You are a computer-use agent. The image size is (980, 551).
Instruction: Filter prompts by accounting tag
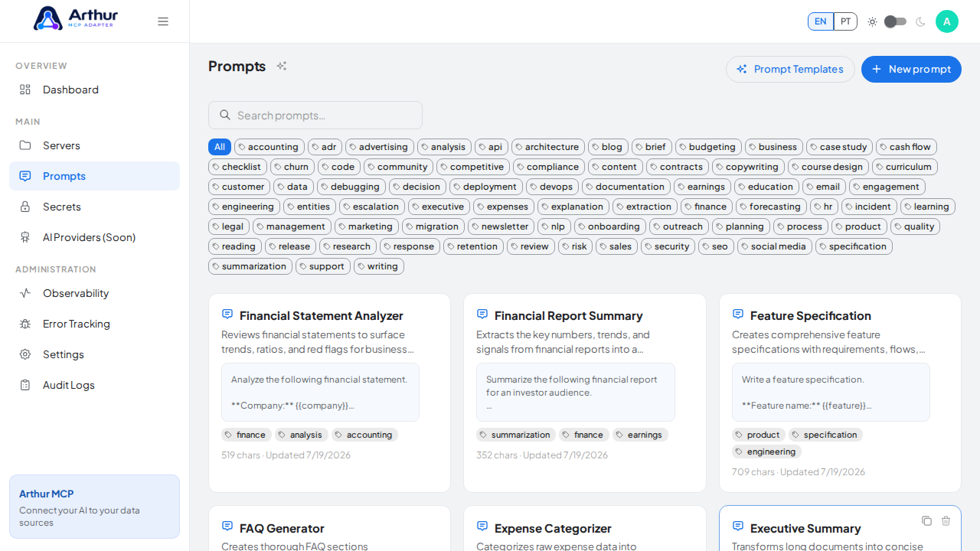pyautogui.click(x=269, y=147)
